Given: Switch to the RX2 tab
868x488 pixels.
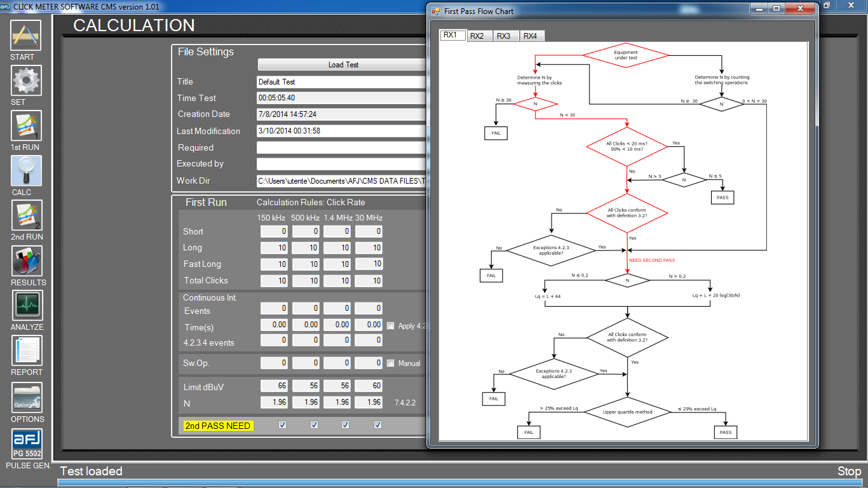Looking at the screenshot, I should click(x=477, y=36).
